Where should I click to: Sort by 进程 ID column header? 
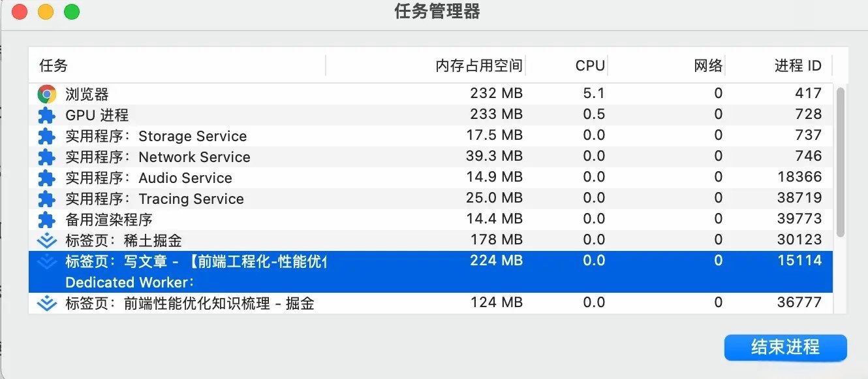coord(798,65)
